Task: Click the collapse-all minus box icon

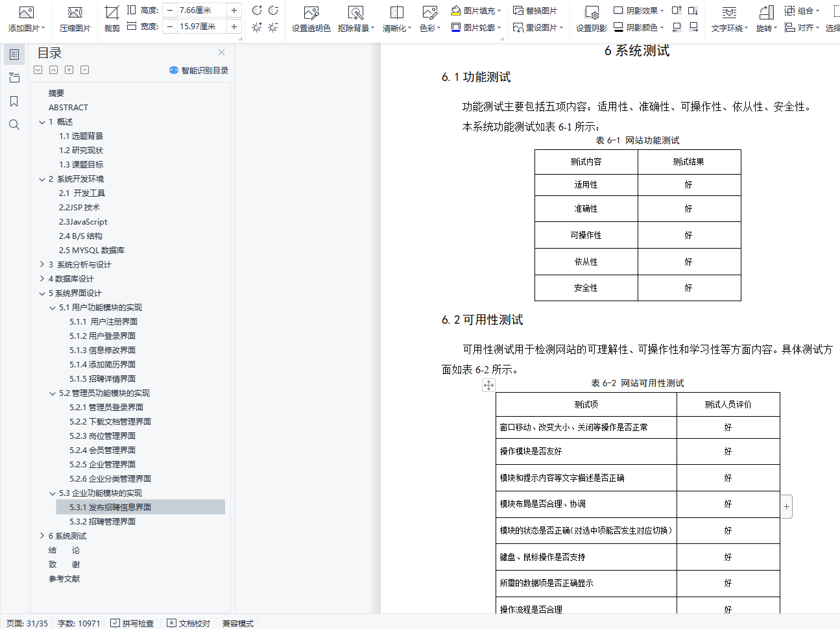Action: [x=84, y=70]
